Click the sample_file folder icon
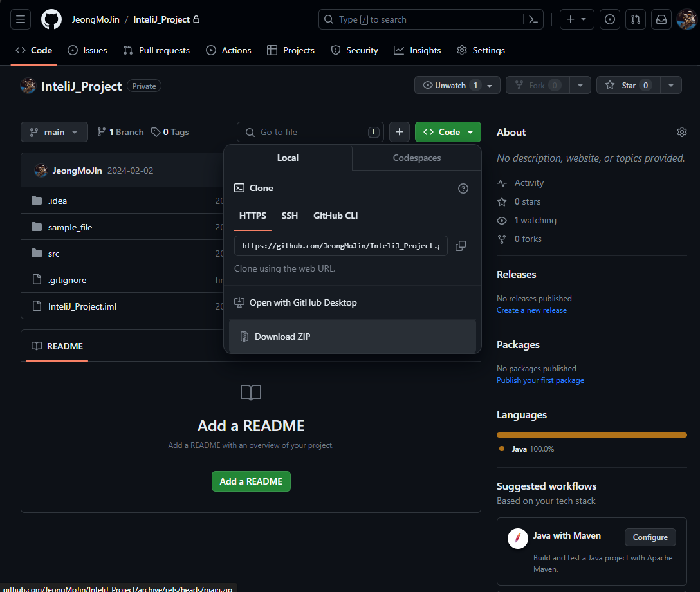The image size is (700, 592). point(37,227)
